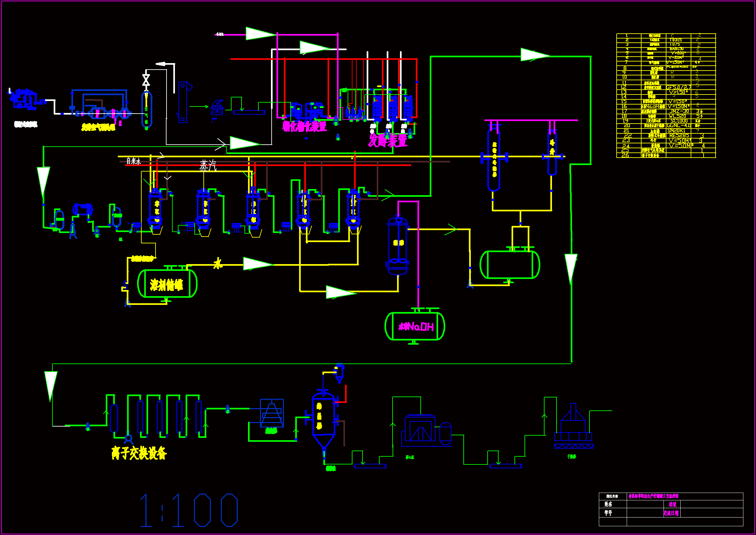Select the SC1000 cell in equipment table

point(679,121)
